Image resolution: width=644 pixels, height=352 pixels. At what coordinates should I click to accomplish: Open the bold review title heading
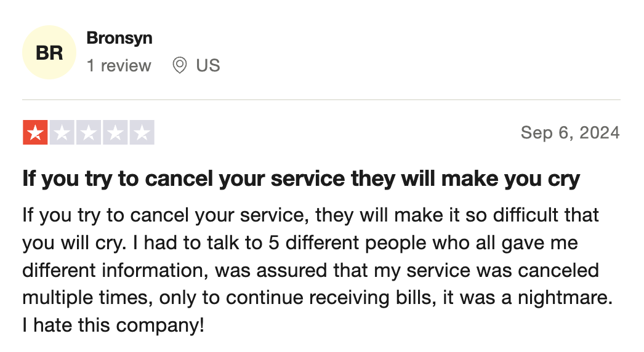click(301, 179)
